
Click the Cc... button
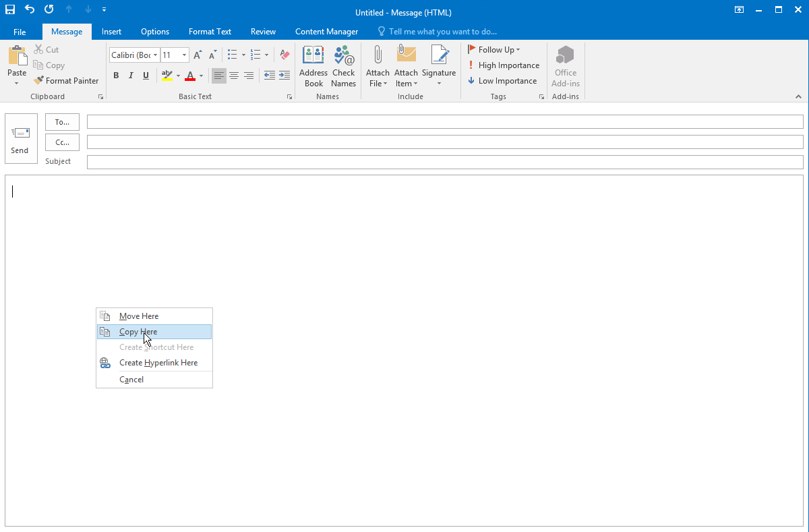point(62,142)
